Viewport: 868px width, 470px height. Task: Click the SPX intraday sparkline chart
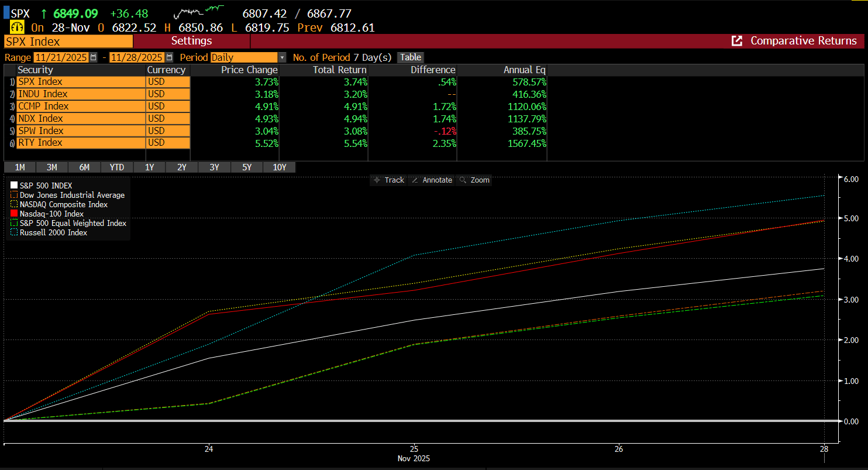pos(199,11)
